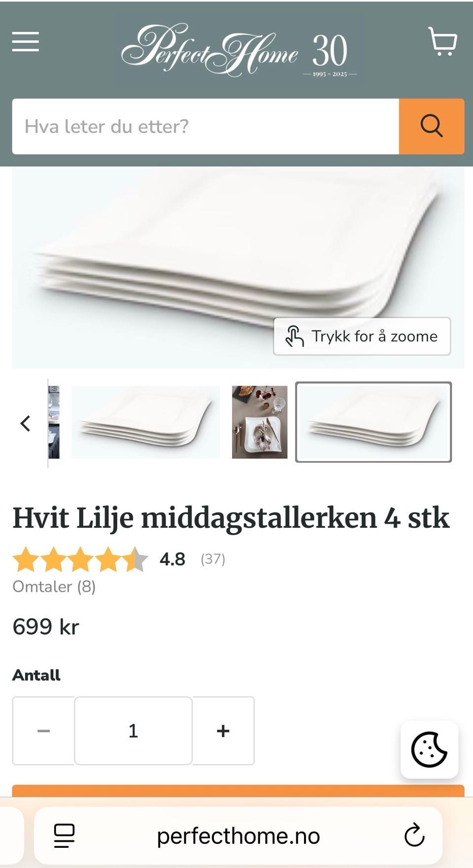The height and width of the screenshot is (868, 473).
Task: Open the Omtaler (8) reviews link
Action: pos(54,586)
